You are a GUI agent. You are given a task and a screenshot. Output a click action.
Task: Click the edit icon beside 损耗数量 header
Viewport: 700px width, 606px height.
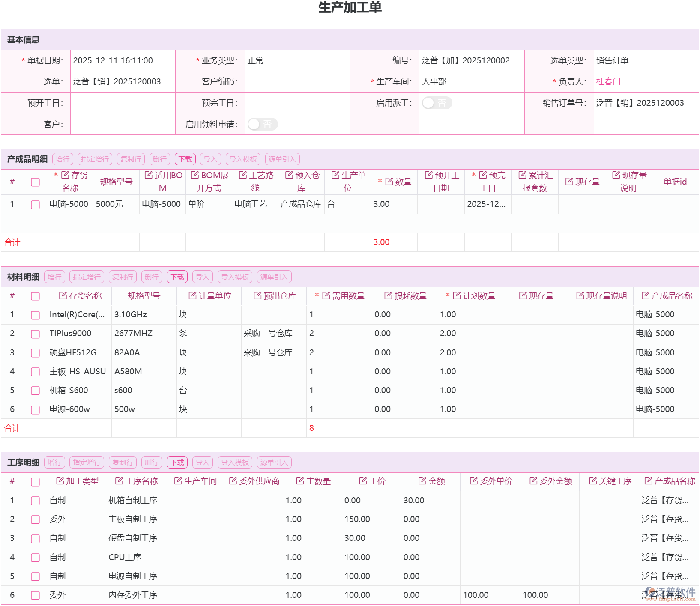click(388, 296)
